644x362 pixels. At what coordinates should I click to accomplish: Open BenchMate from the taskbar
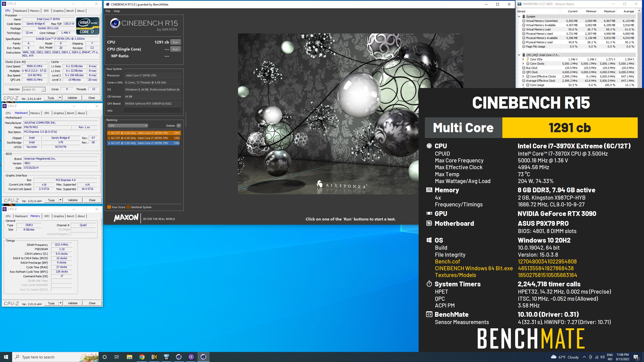click(x=154, y=357)
